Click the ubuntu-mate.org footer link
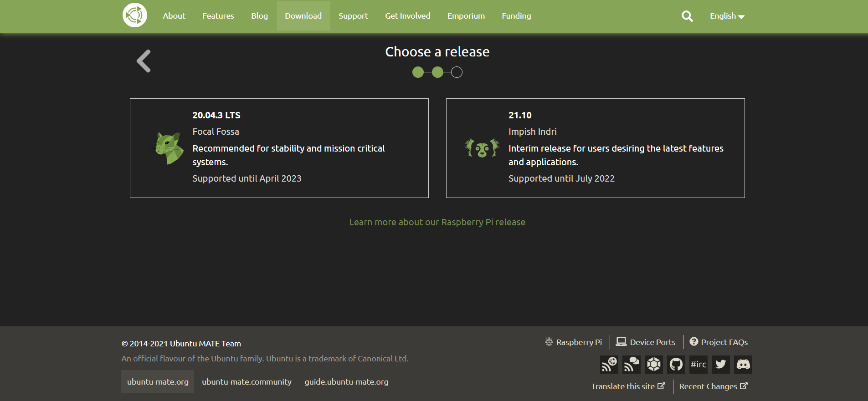 (158, 382)
